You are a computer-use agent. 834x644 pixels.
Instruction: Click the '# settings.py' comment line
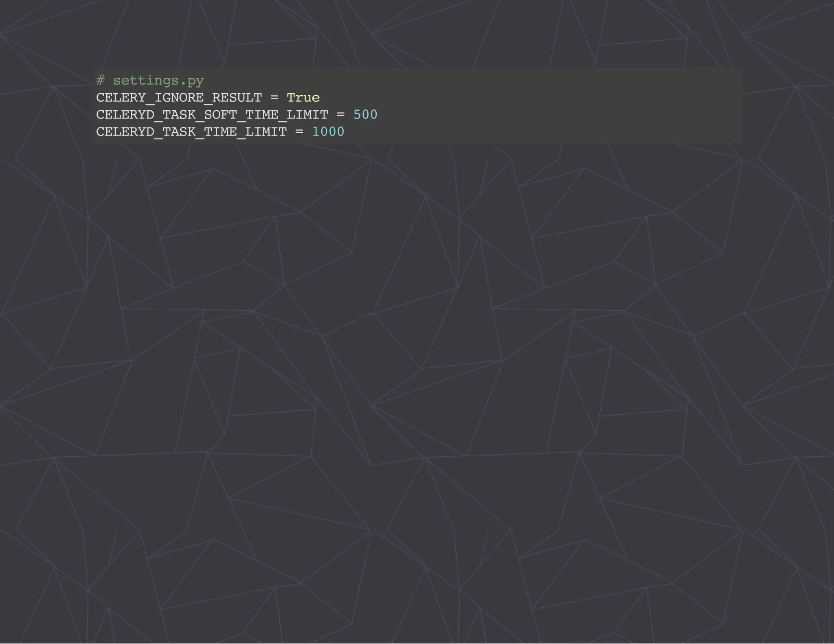(150, 81)
